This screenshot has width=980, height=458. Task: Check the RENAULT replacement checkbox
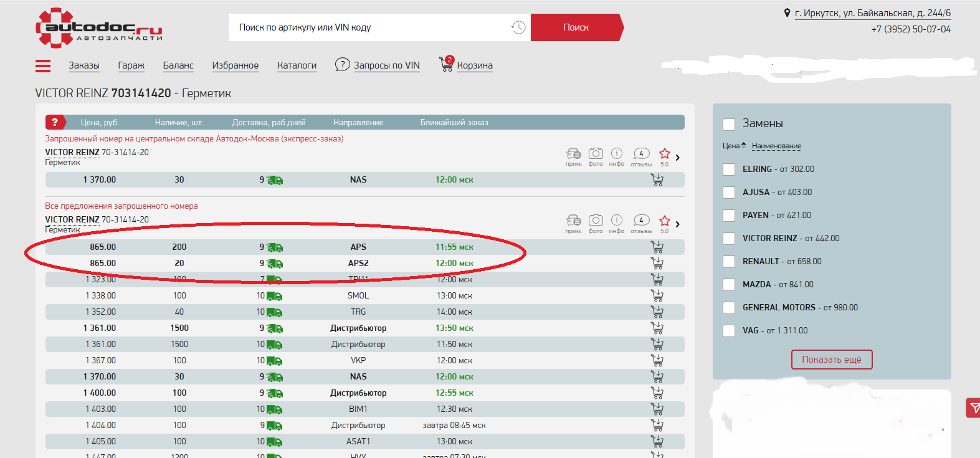click(729, 262)
